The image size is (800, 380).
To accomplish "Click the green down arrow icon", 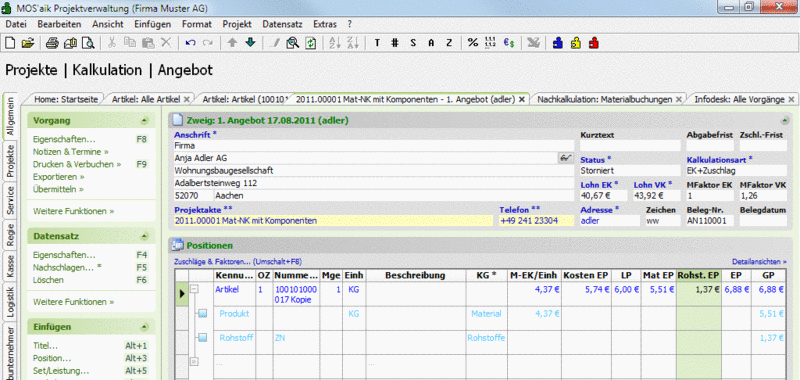I will click(250, 43).
